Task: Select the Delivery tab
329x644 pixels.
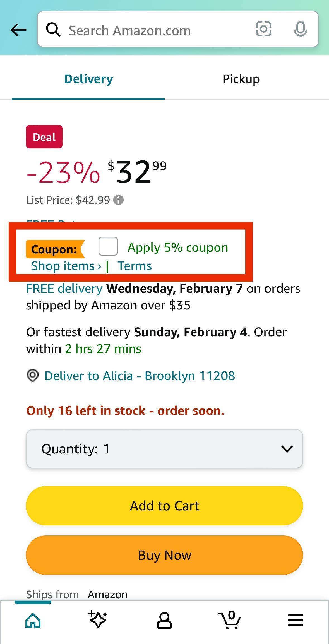Action: click(x=88, y=79)
